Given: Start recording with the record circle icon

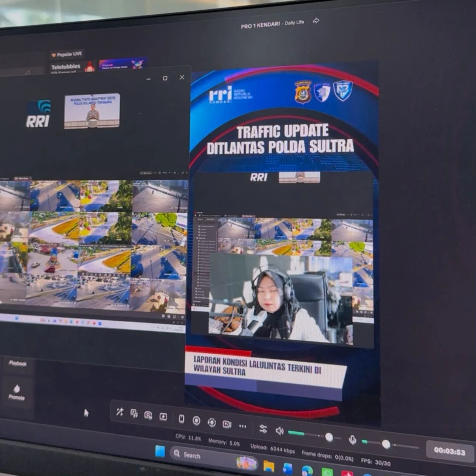Looking at the screenshot, I should coord(196,421).
